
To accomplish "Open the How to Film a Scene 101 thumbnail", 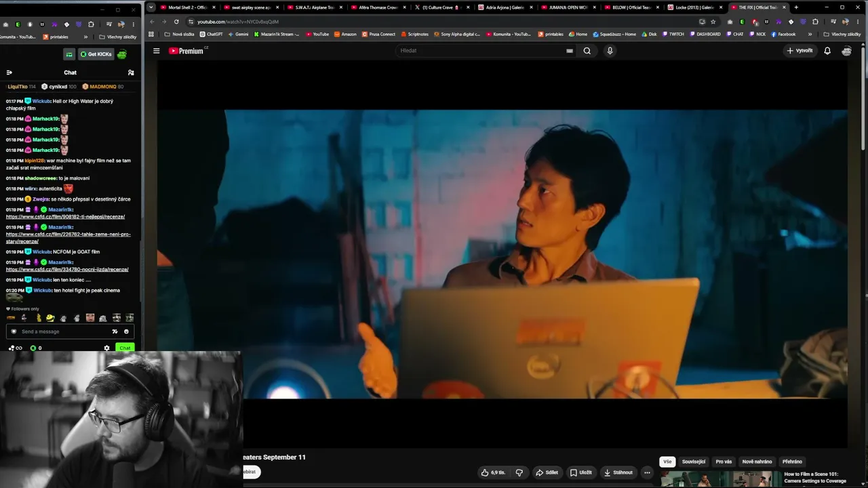I will click(719, 479).
